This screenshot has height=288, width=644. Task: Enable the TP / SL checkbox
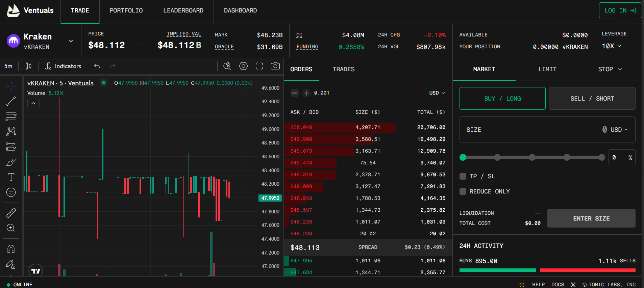click(x=463, y=176)
